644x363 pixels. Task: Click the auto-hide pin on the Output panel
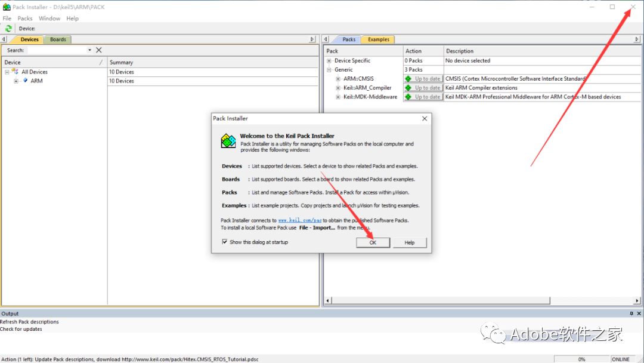tap(631, 313)
